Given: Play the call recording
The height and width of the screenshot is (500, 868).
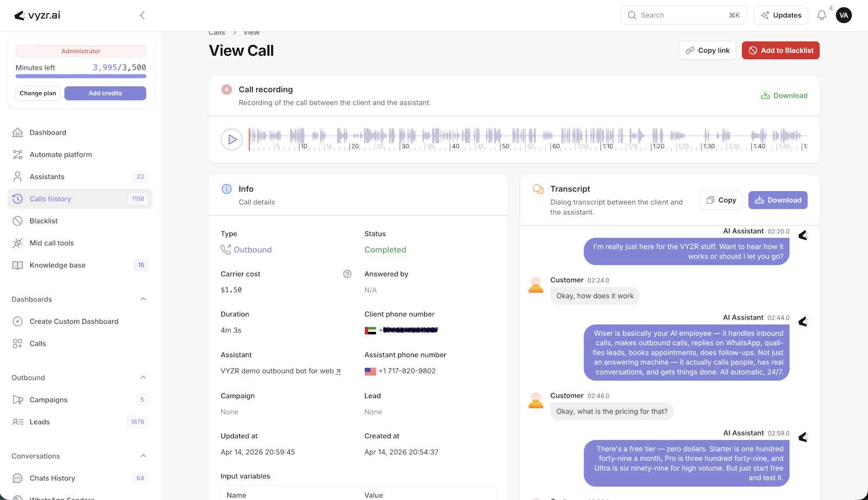Looking at the screenshot, I should [x=232, y=139].
